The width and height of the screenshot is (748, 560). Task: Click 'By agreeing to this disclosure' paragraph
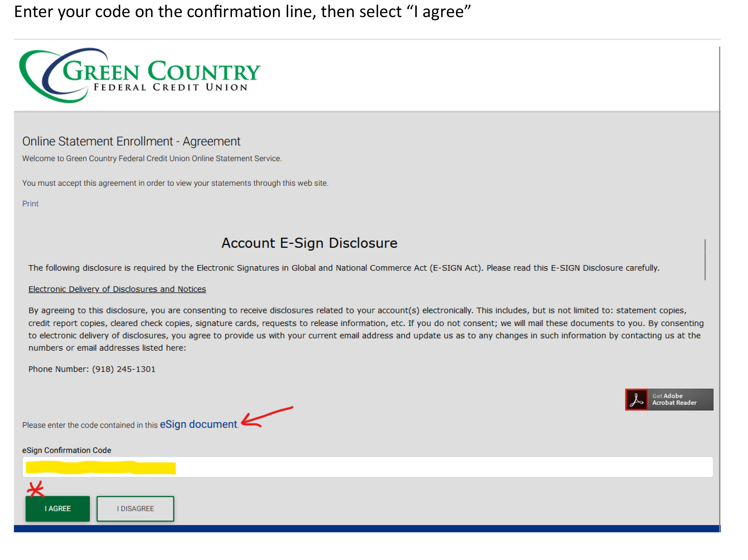pos(366,329)
